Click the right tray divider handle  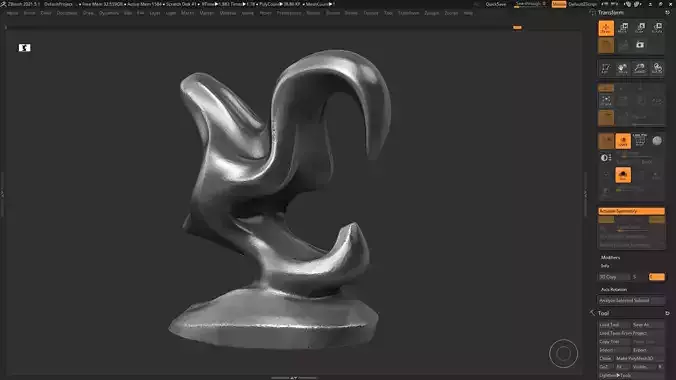585,194
